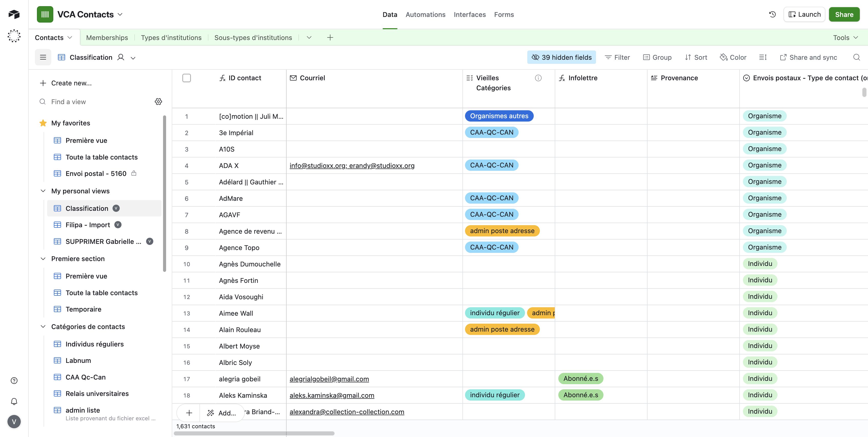The width and height of the screenshot is (868, 437).
Task: Click the green Share button
Action: [844, 15]
